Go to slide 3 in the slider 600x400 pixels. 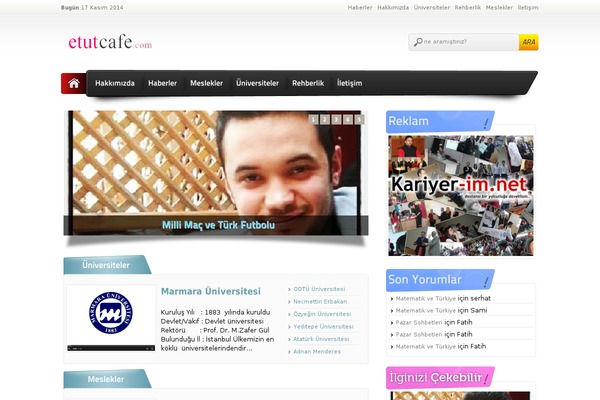[x=336, y=119]
